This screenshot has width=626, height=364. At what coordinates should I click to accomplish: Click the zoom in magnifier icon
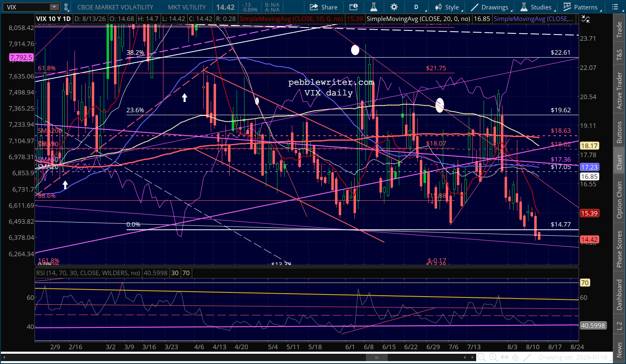[493, 357]
